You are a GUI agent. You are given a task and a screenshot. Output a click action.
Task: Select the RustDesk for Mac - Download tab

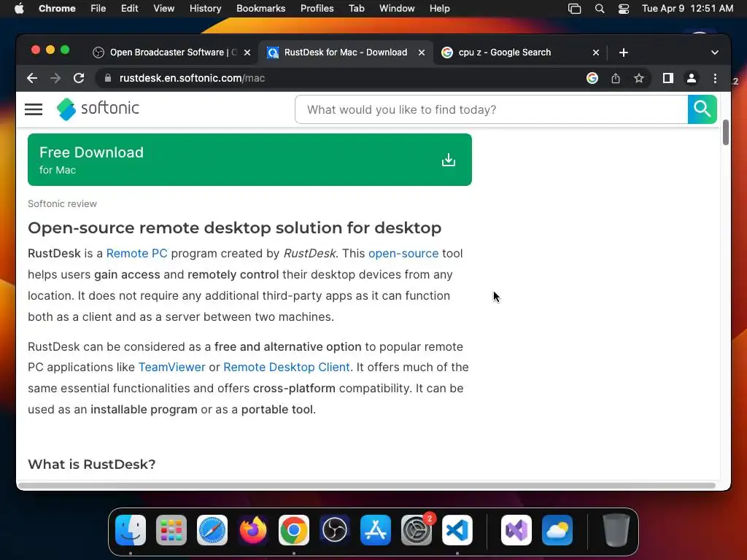(x=346, y=52)
